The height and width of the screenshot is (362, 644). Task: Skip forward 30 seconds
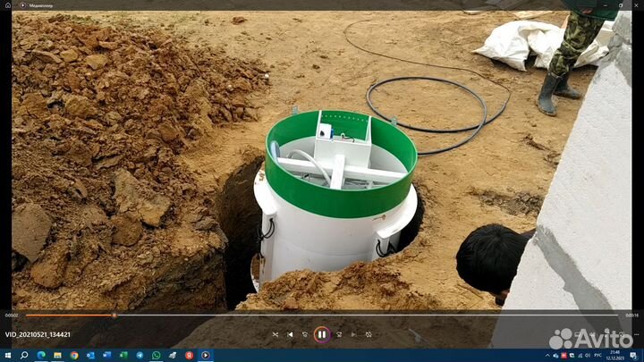click(x=338, y=334)
